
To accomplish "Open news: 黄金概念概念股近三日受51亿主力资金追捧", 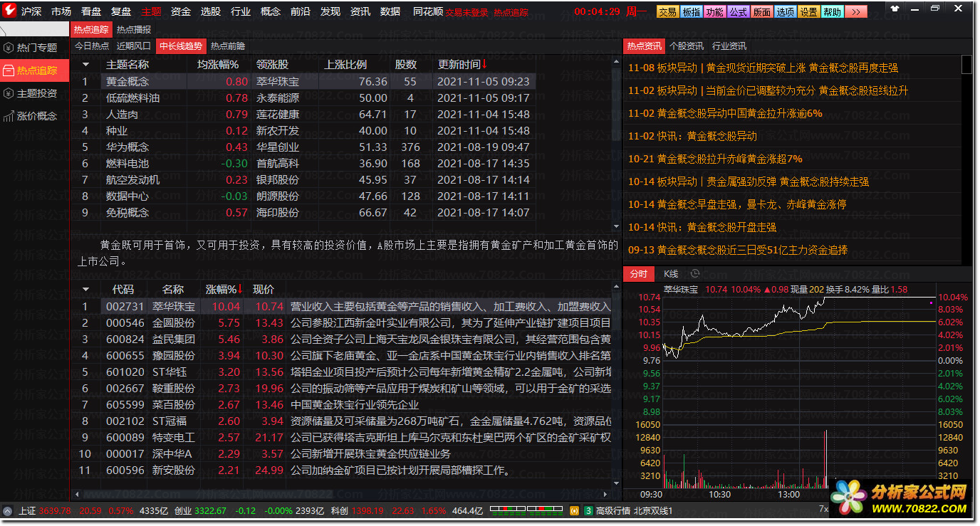I will tap(738, 250).
